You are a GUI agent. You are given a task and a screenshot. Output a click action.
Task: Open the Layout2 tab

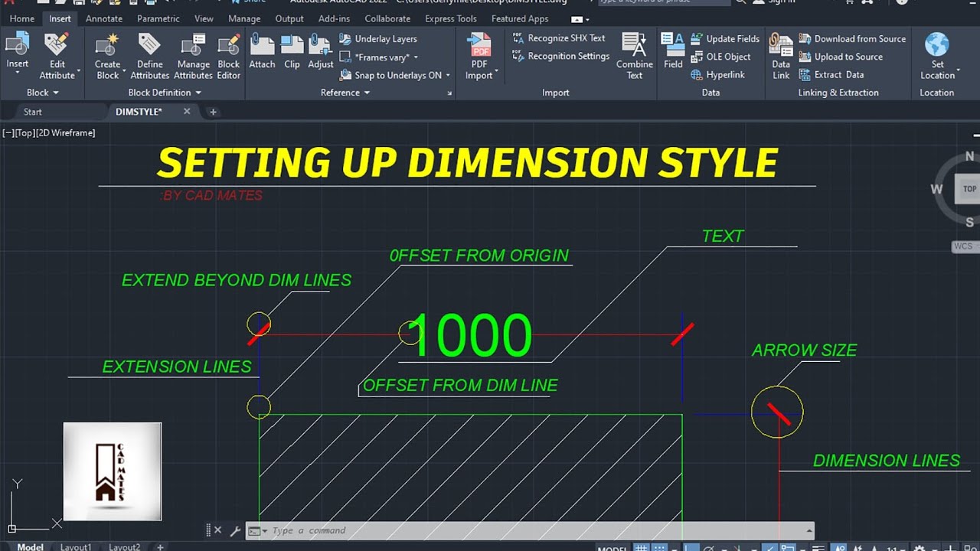[124, 547]
